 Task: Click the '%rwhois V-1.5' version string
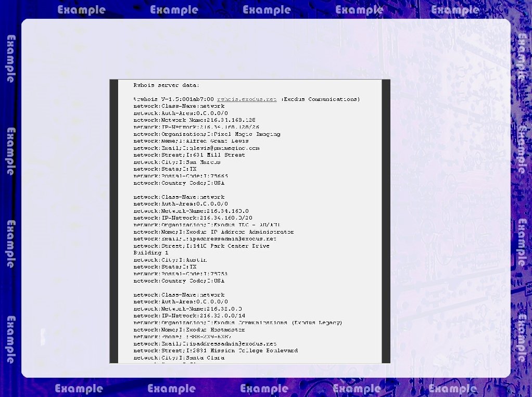click(x=174, y=99)
